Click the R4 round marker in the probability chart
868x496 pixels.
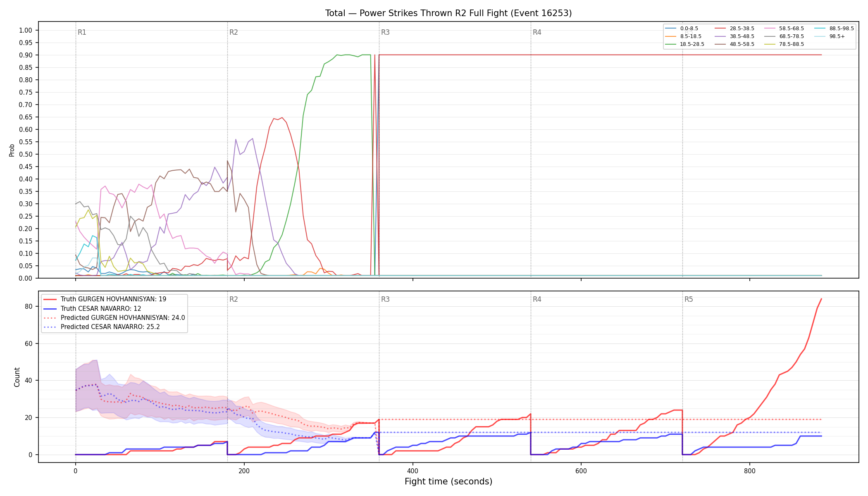pyautogui.click(x=537, y=32)
